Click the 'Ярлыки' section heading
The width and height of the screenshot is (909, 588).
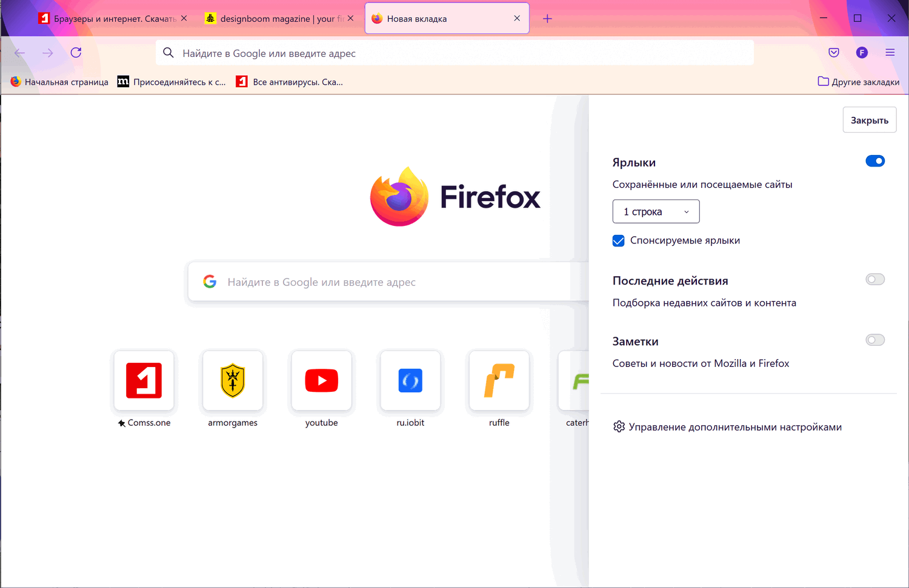click(634, 162)
